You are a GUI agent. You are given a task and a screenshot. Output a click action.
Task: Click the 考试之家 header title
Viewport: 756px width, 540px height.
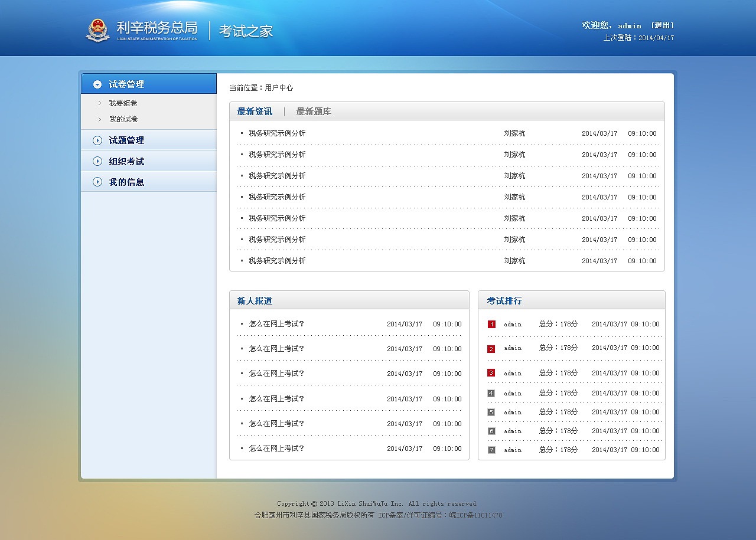click(x=246, y=31)
